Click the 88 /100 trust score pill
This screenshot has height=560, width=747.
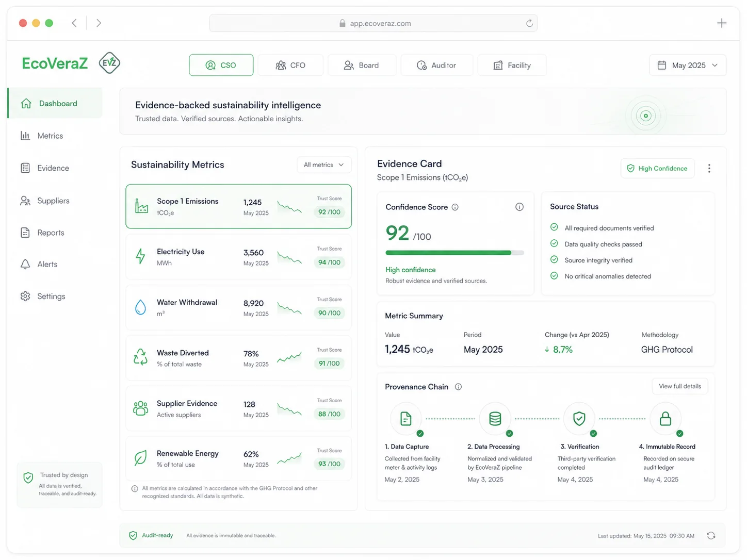(x=329, y=414)
